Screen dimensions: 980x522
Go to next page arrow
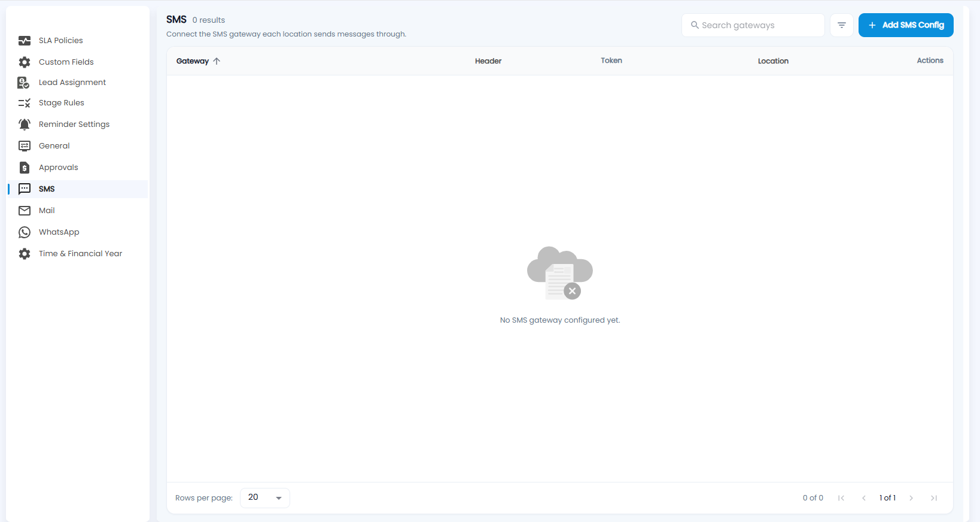(911, 498)
